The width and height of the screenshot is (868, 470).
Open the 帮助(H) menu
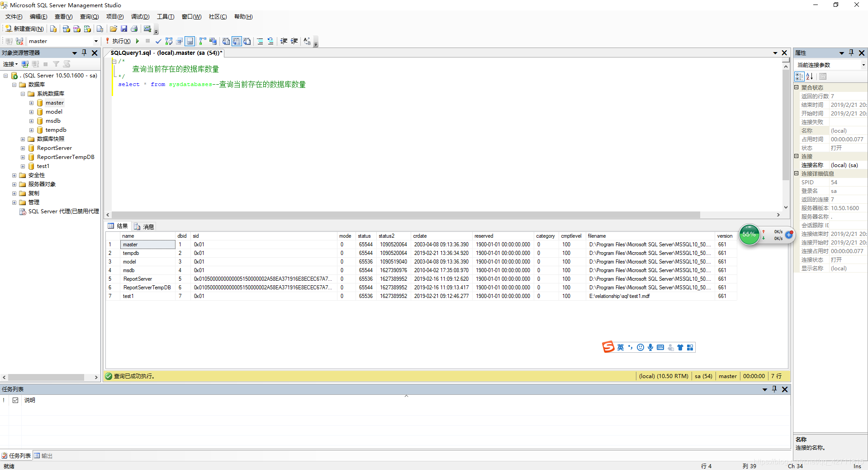[243, 17]
